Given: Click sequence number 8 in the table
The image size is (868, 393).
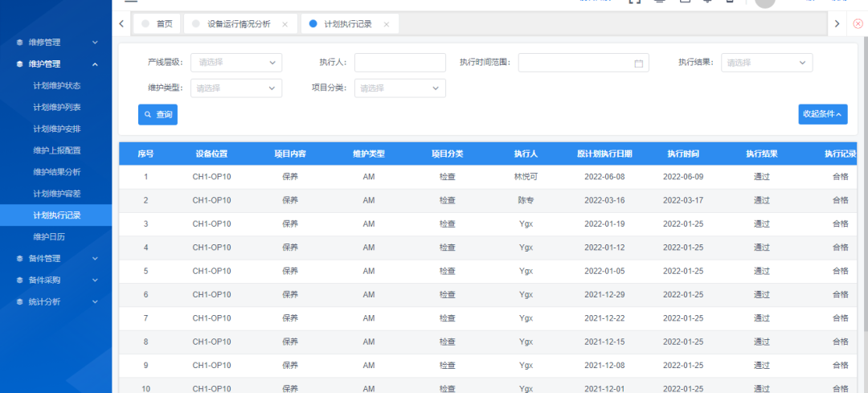Looking at the screenshot, I should click(145, 342).
